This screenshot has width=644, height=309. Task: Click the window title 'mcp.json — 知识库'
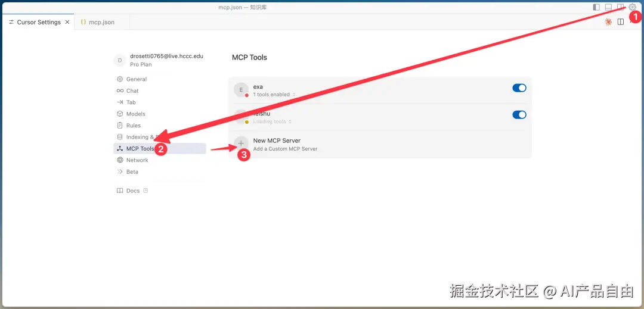click(243, 7)
